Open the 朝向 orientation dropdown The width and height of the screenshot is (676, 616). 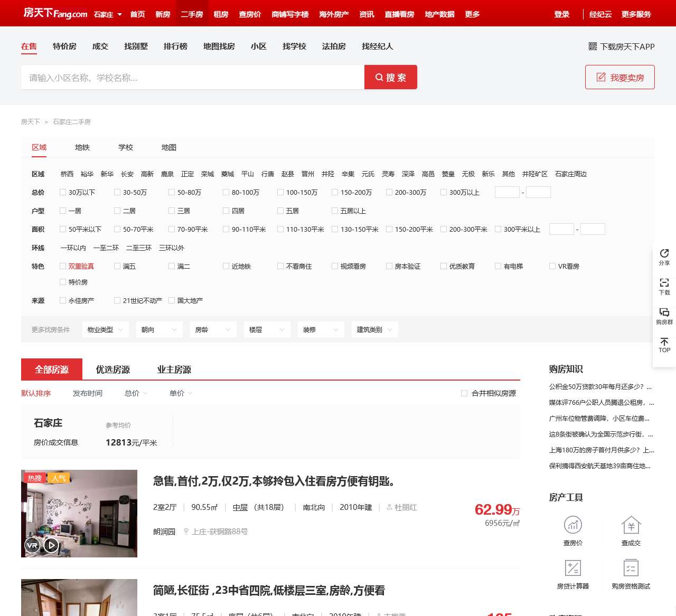pos(159,329)
